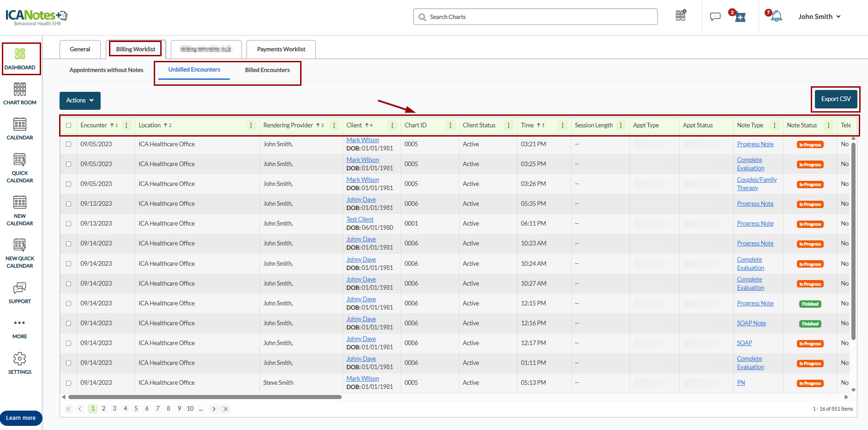Click the Export CSV button

pyautogui.click(x=836, y=99)
